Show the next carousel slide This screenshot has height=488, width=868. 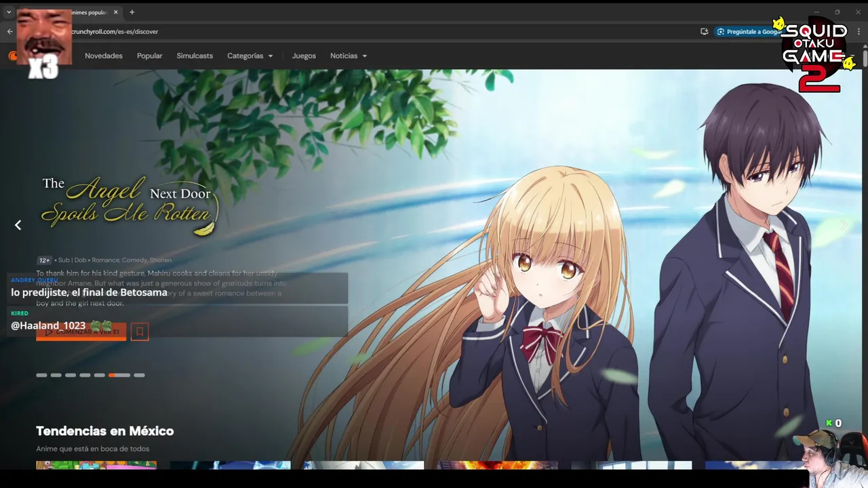point(844,225)
